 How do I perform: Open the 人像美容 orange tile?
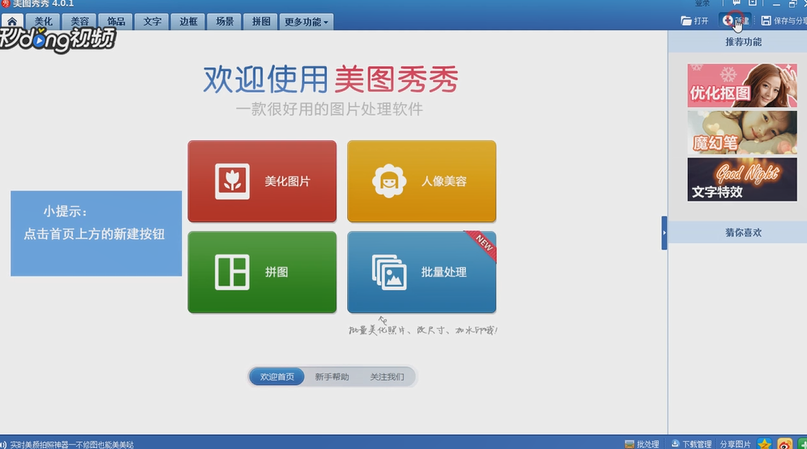pyautogui.click(x=422, y=181)
